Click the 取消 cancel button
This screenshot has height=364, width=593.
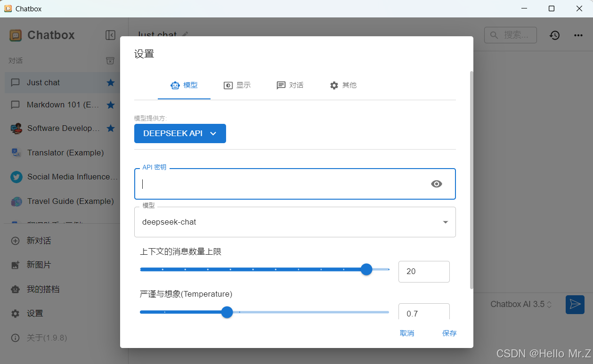tap(407, 333)
